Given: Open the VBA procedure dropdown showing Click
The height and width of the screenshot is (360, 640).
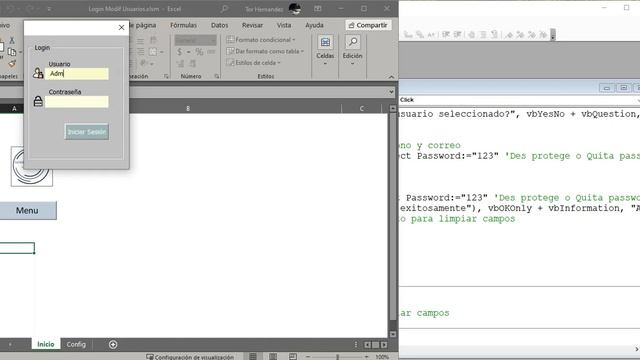Looking at the screenshot, I should [x=519, y=100].
